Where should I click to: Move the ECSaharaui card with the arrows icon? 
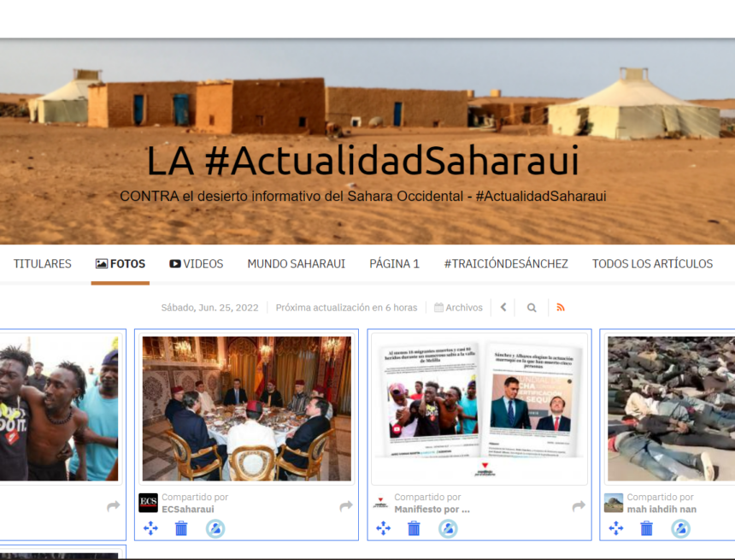pos(152,528)
